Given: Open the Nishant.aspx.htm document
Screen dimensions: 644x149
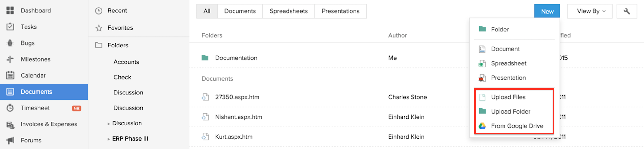Looking at the screenshot, I should pyautogui.click(x=238, y=117).
